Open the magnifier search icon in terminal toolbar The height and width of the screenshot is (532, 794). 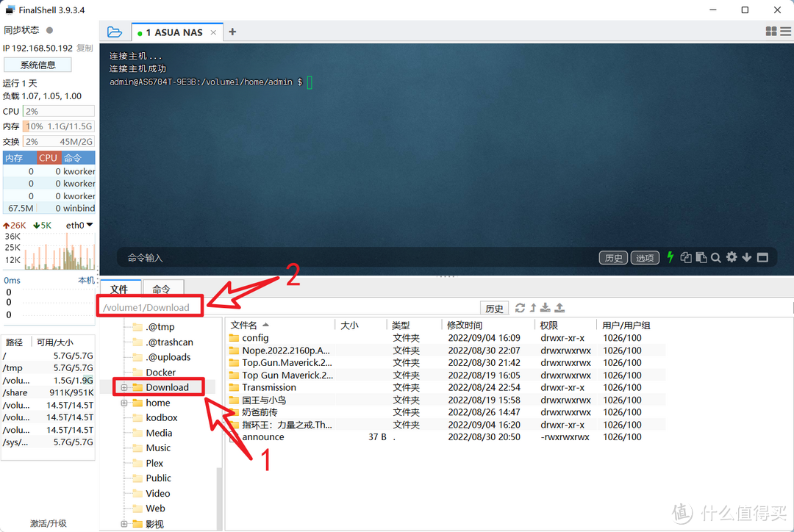(x=717, y=257)
